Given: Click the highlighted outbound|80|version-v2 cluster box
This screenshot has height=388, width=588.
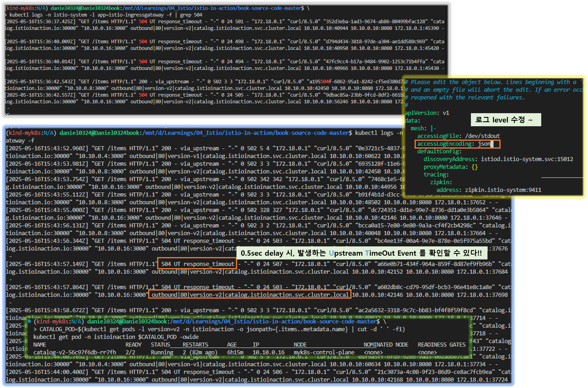Looking at the screenshot, I should [250, 295].
